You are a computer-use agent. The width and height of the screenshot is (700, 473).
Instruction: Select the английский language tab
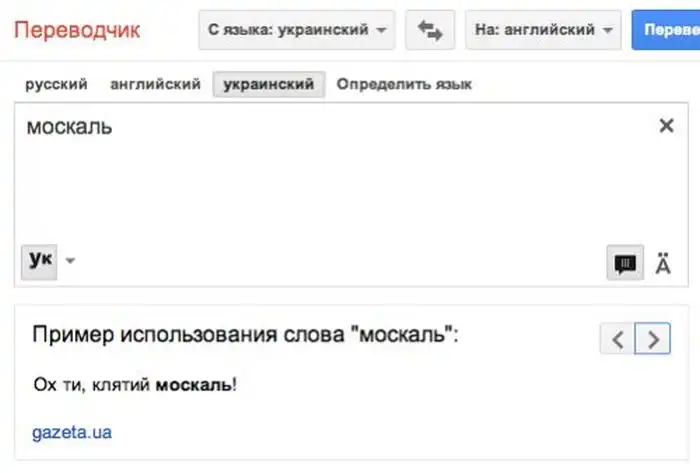155,84
